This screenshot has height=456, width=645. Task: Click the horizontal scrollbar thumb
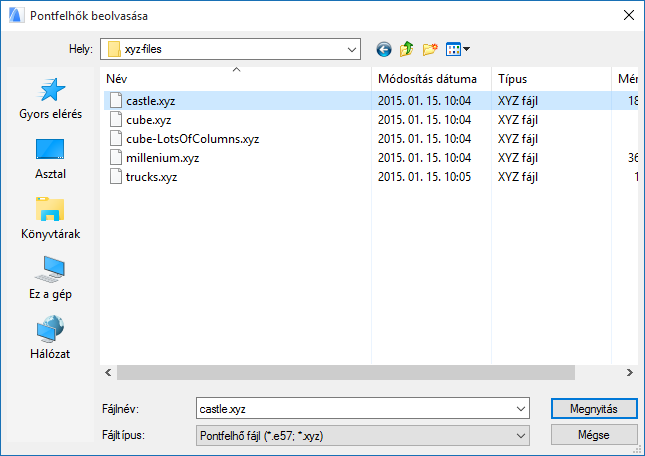point(346,373)
